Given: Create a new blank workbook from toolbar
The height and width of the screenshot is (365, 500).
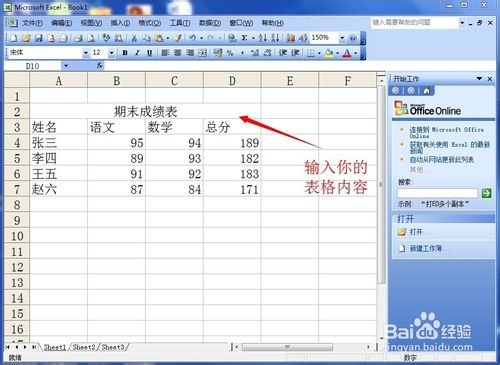Looking at the screenshot, I should 13,38.
